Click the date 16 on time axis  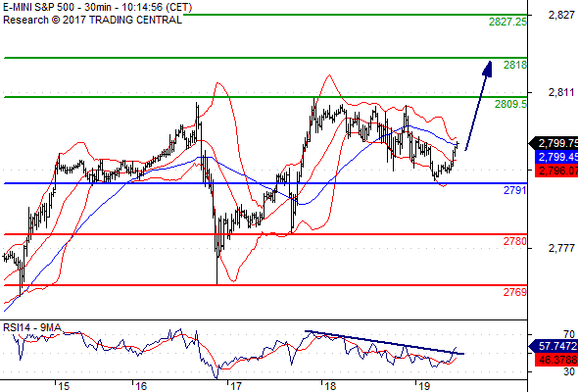coord(141,386)
